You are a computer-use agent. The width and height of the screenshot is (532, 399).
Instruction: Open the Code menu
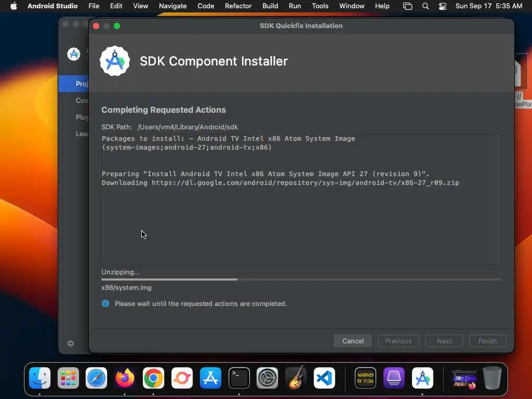(206, 6)
